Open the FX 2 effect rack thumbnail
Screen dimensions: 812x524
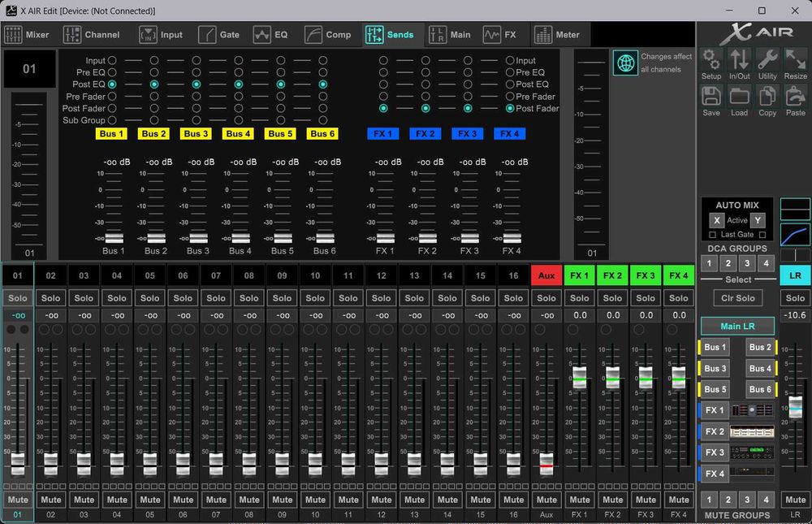(x=752, y=432)
